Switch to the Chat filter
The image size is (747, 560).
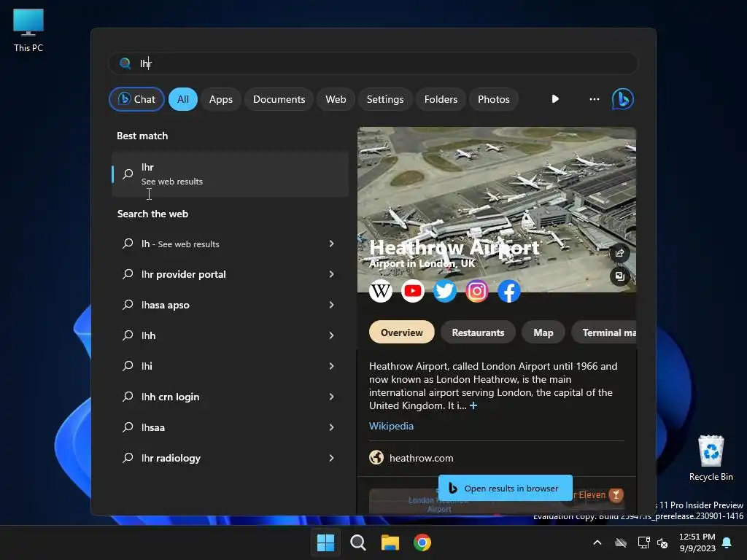click(x=136, y=99)
